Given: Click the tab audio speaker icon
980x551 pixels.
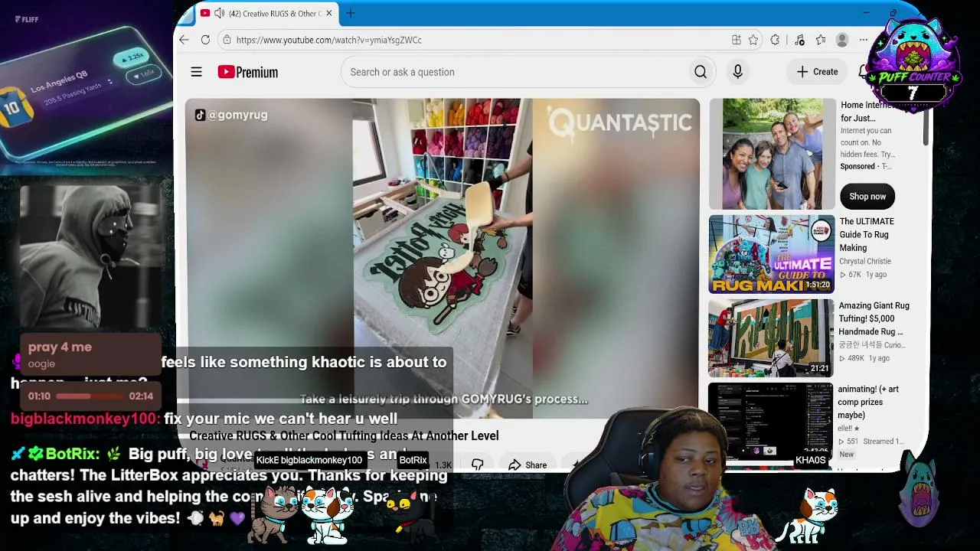Looking at the screenshot, I should (219, 13).
